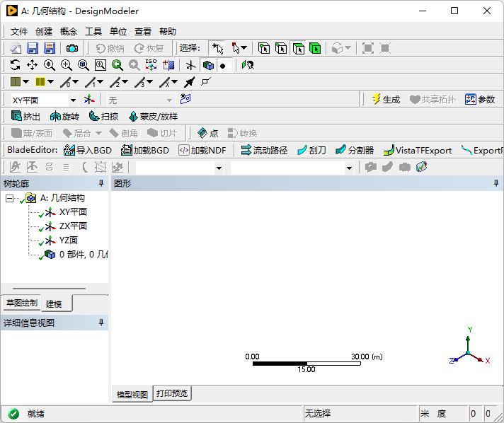
Task: Click the 挤出 extrude button
Action: (x=26, y=117)
